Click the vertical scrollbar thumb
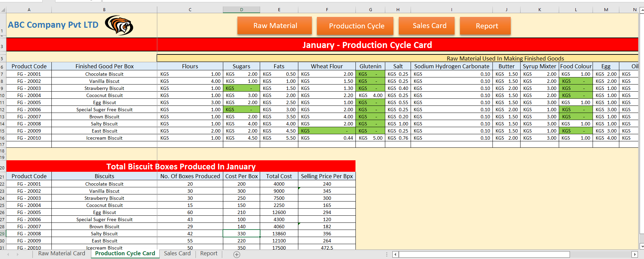 click(x=641, y=123)
